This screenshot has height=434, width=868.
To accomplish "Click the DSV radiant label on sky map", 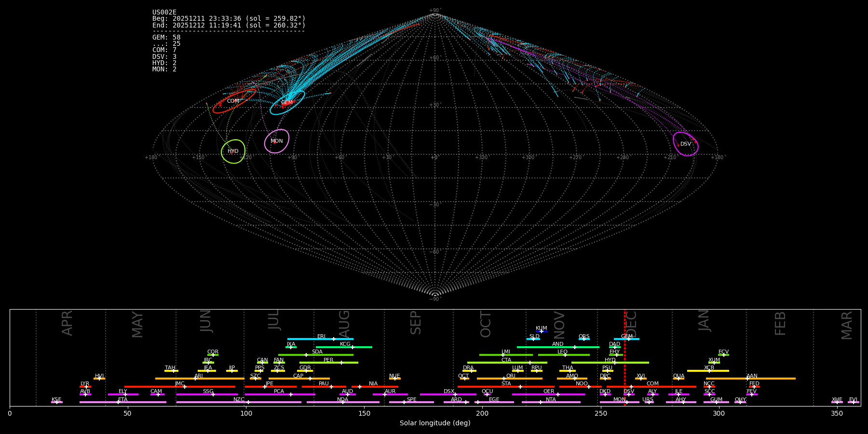I will [686, 144].
